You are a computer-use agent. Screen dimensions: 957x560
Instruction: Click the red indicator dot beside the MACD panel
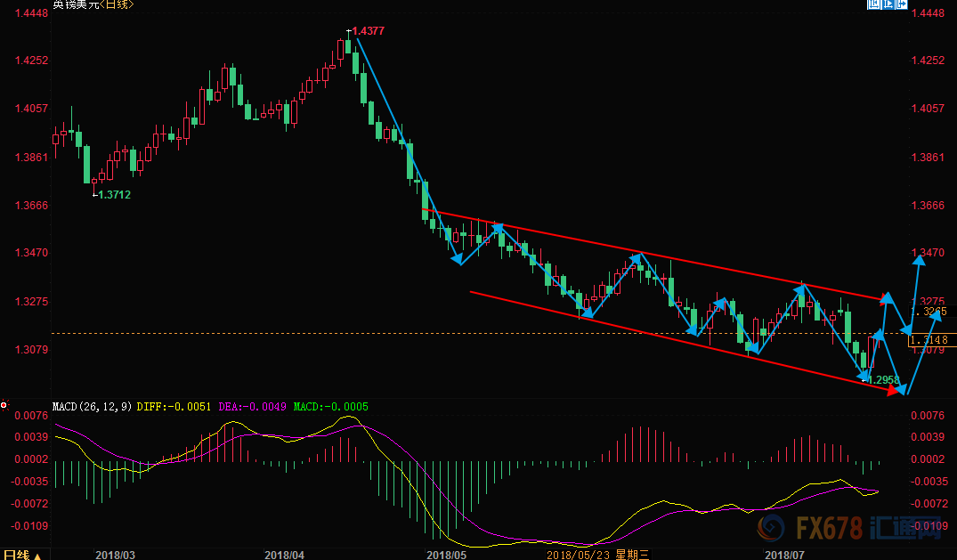pos(4,405)
